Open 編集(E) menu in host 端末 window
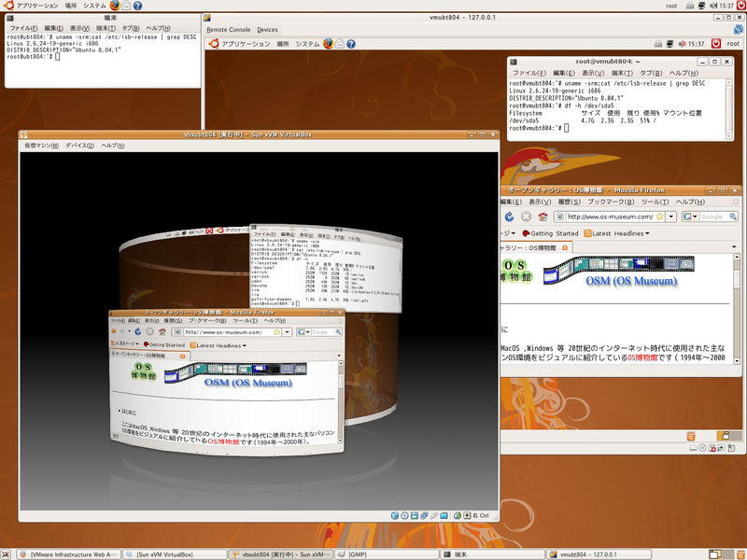747x560 pixels. point(54,28)
